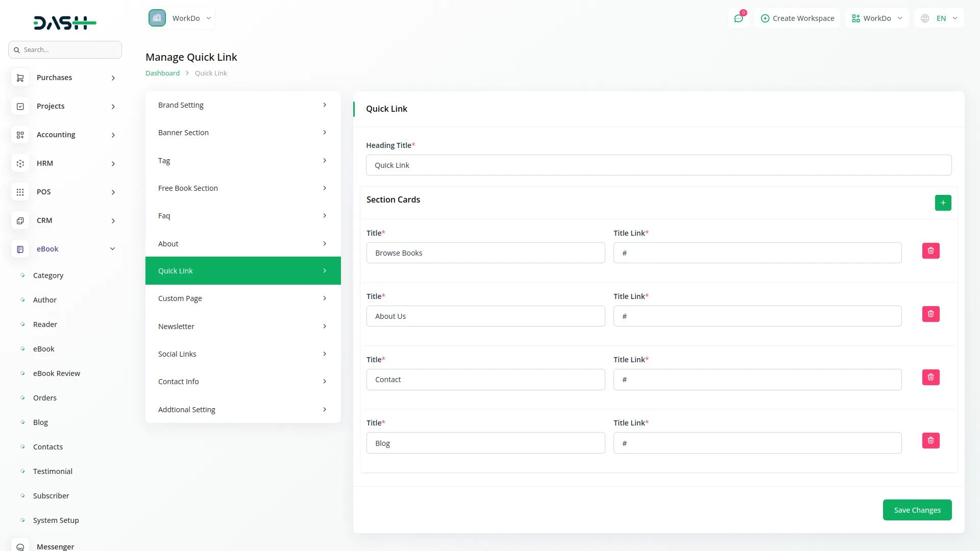
Task: Focus the Heading Title input field
Action: click(658, 165)
